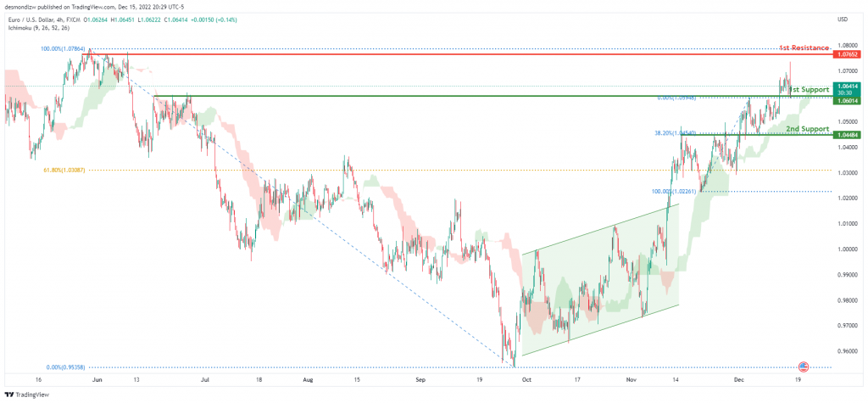The height and width of the screenshot is (403, 868).
Task: Click the 1.00000 price axis value
Action: [848, 249]
